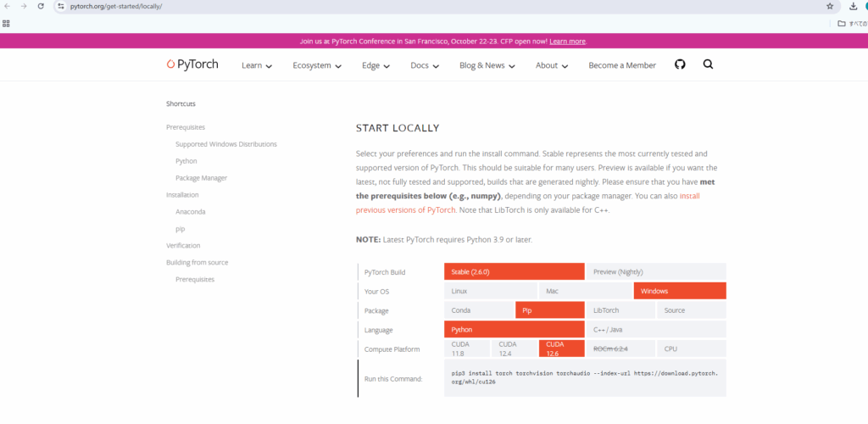Jump to Supported Windows Distributions shortcut

pyautogui.click(x=225, y=144)
